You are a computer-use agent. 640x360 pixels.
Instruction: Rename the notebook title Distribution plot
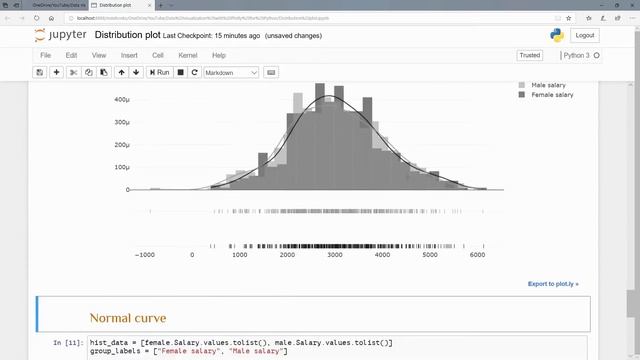tap(127, 35)
